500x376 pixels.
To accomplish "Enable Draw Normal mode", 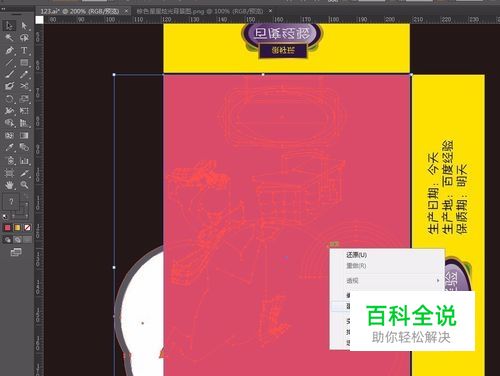I will pos(7,240).
